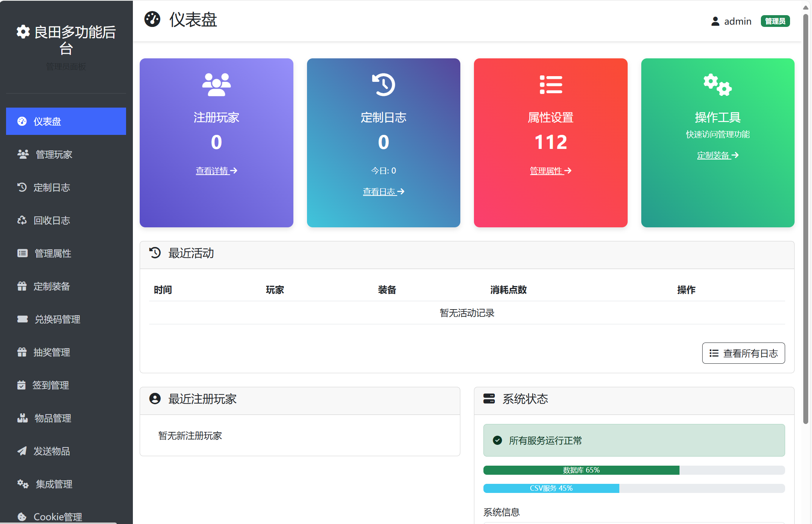Click the 回收日志 recycle icon
Viewport: 812px width, 524px height.
[22, 220]
